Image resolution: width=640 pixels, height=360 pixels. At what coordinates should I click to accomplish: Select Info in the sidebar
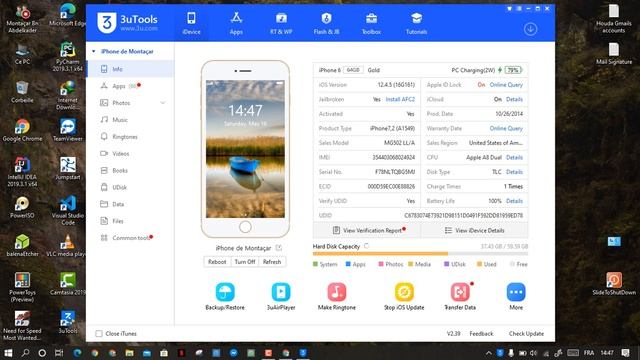click(131, 69)
